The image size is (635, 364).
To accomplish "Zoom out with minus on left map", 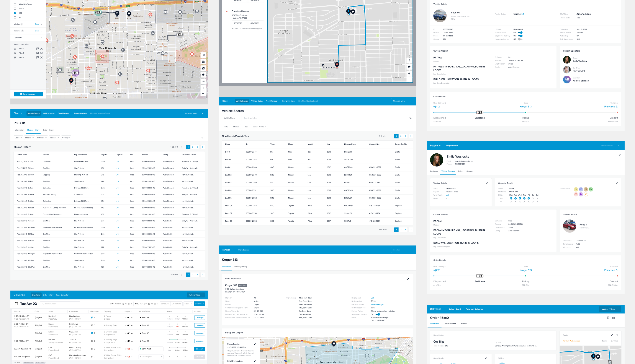I will (x=203, y=94).
